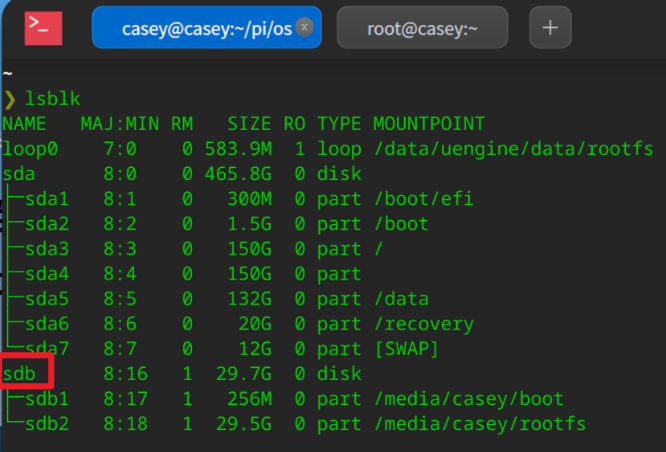Click the sdb2 partition name

pos(47,424)
